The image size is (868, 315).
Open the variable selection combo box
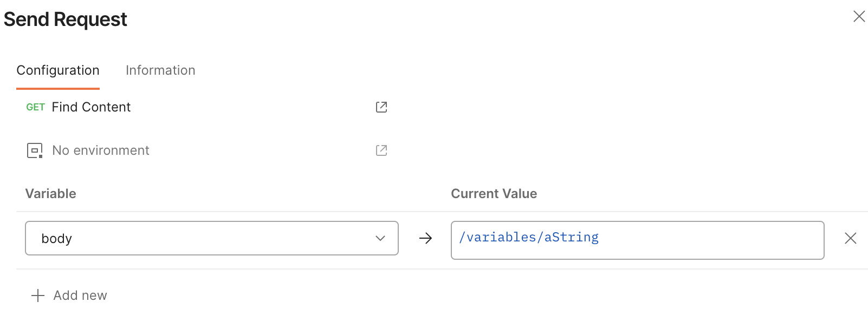pos(211,238)
